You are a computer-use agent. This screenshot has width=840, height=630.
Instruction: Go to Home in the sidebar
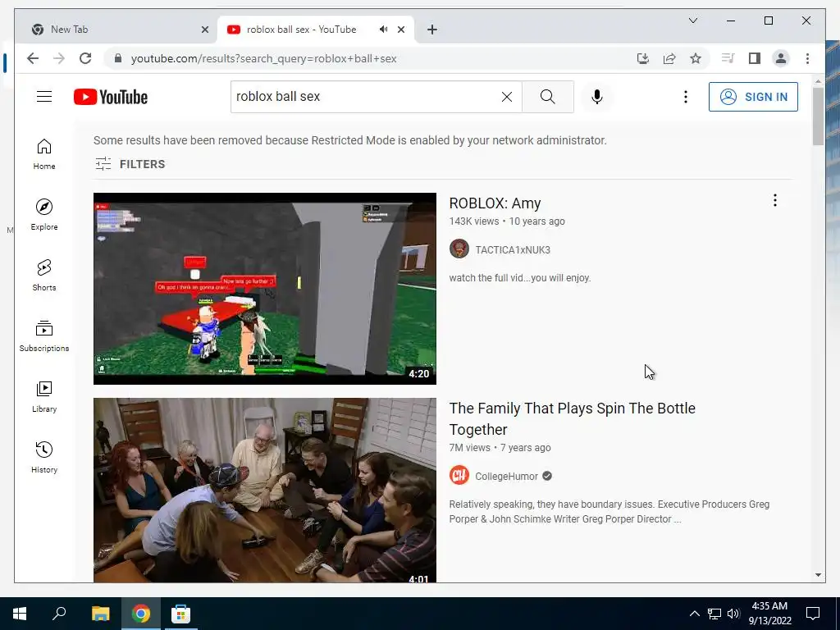pyautogui.click(x=44, y=154)
